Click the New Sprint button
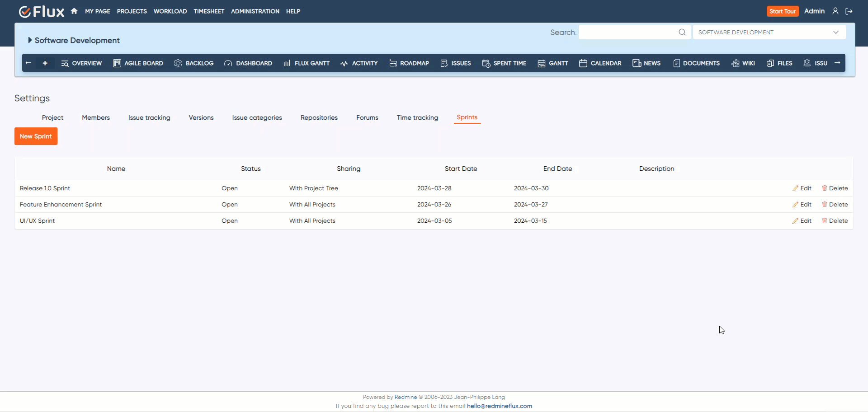 click(x=36, y=136)
